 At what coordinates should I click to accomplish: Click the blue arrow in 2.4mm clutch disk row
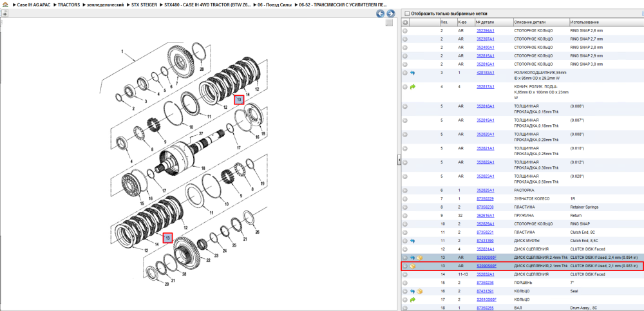pos(413,258)
